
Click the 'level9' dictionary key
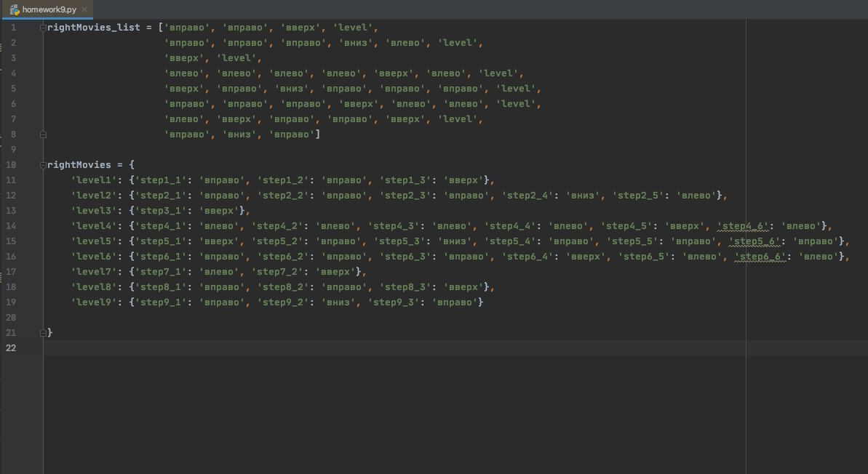click(x=94, y=302)
